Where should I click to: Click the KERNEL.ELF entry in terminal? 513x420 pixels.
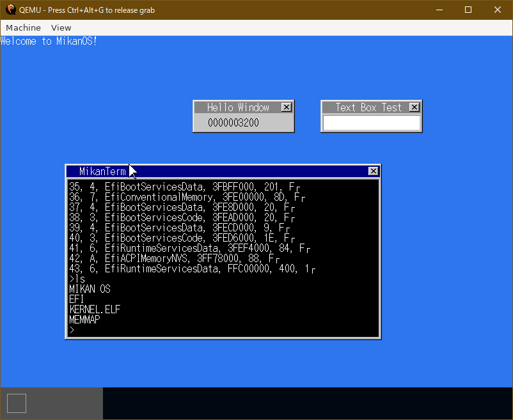pyautogui.click(x=95, y=309)
